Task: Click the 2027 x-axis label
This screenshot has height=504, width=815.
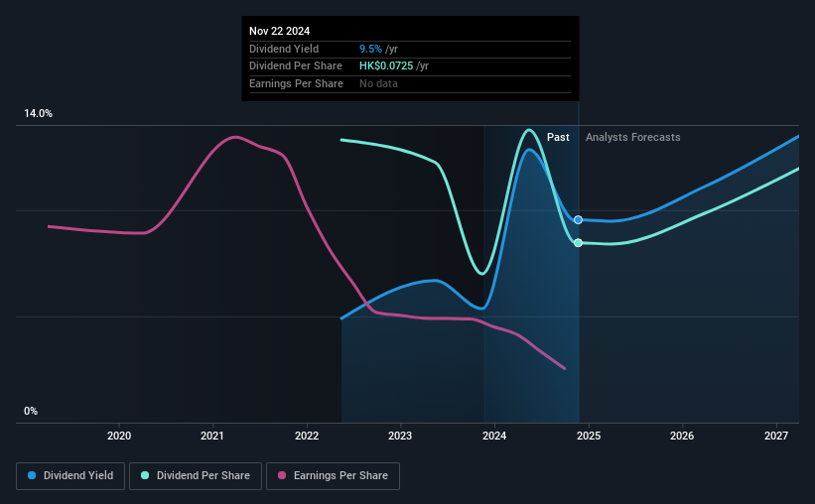Action: [776, 436]
